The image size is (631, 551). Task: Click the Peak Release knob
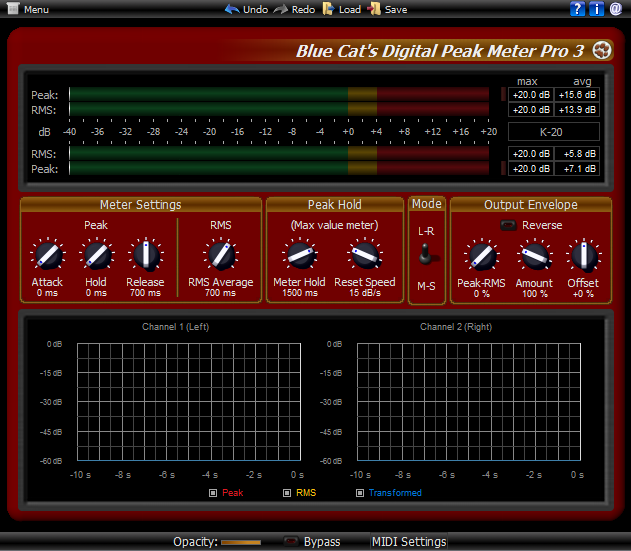146,255
